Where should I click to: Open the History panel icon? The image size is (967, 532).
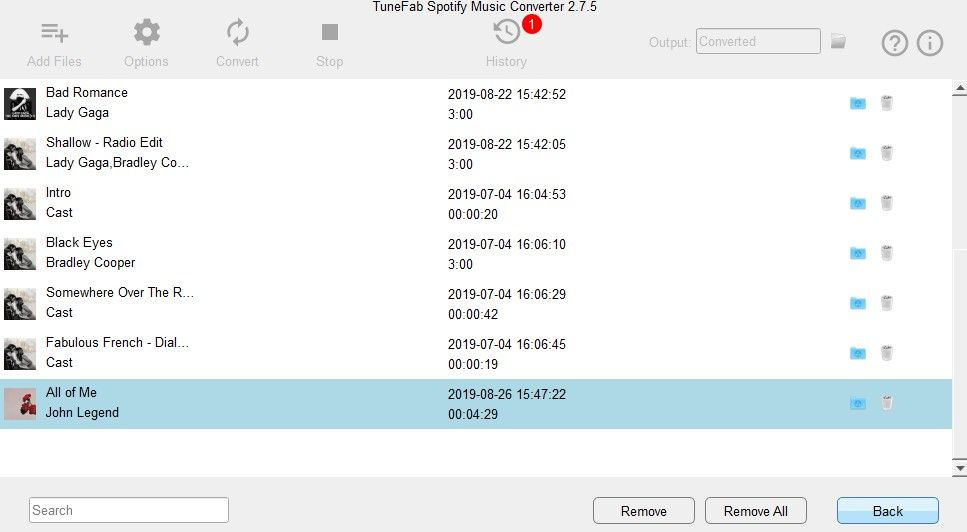[x=507, y=32]
